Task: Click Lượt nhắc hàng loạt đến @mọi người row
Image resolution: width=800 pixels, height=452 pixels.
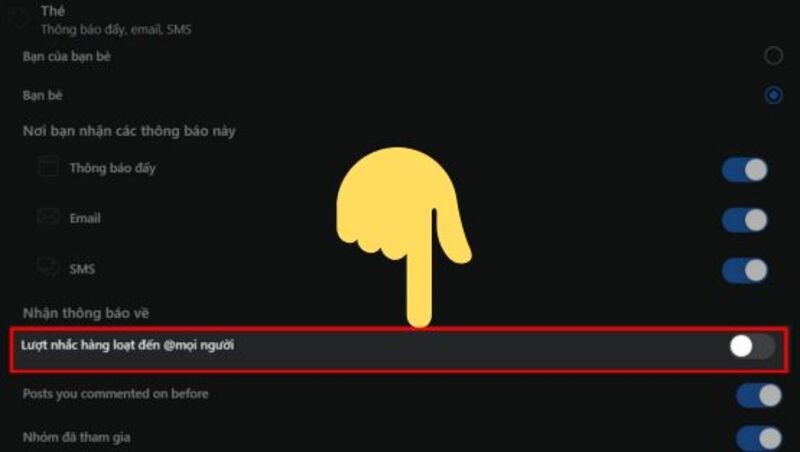Action: tap(399, 350)
